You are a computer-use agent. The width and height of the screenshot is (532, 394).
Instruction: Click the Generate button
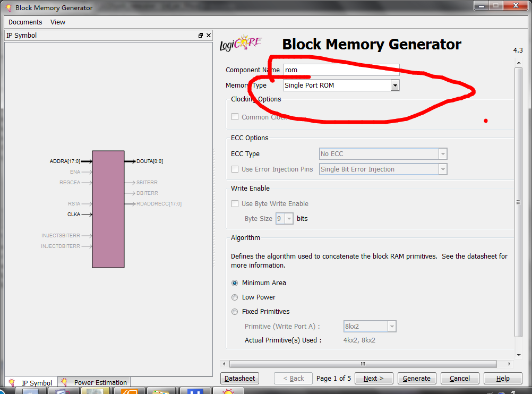pos(417,379)
